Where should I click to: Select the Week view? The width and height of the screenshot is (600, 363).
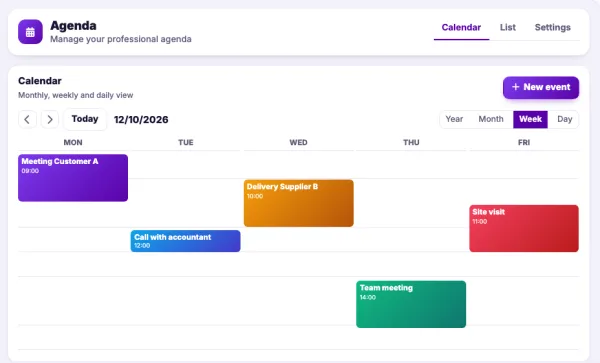point(530,119)
